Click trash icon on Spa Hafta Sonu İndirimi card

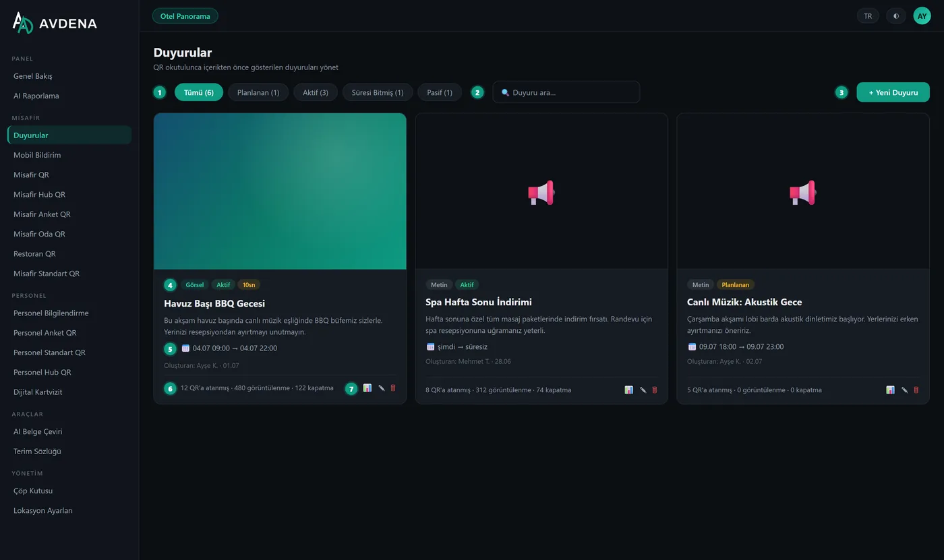pyautogui.click(x=655, y=390)
